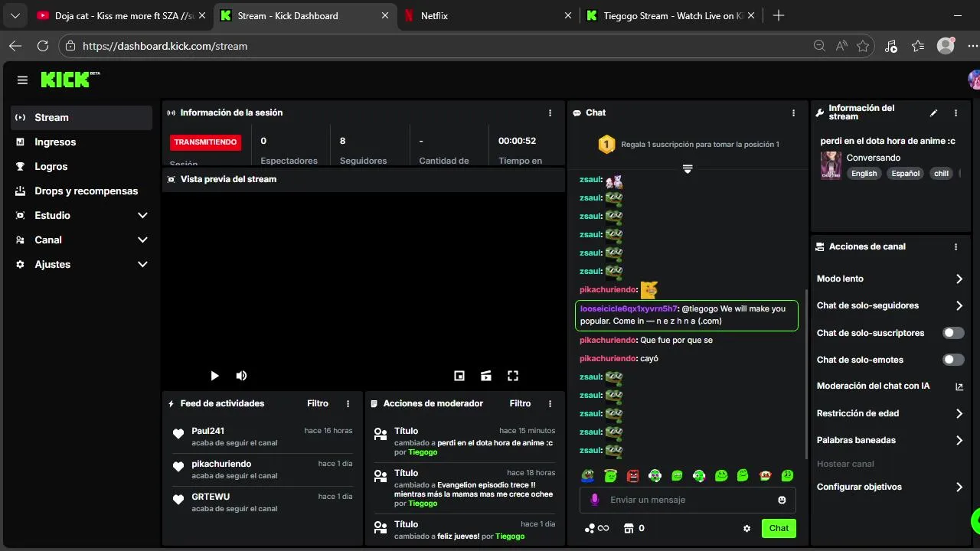
Task: Open the browser tab list dropdown
Action: click(15, 15)
